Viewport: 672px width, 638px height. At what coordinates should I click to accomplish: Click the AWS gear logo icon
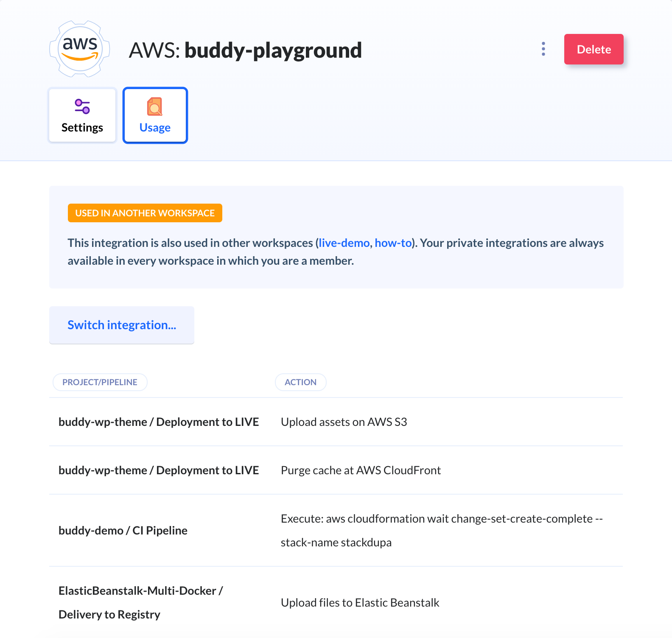(80, 49)
